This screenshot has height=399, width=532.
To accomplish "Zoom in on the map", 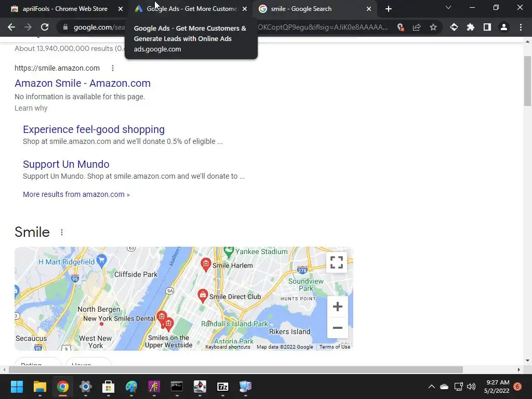I will pyautogui.click(x=338, y=307).
